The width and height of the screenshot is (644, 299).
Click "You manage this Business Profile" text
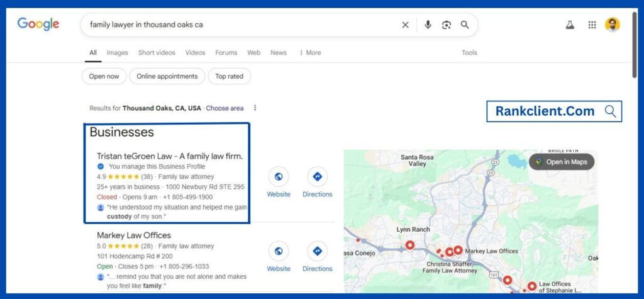[157, 167]
